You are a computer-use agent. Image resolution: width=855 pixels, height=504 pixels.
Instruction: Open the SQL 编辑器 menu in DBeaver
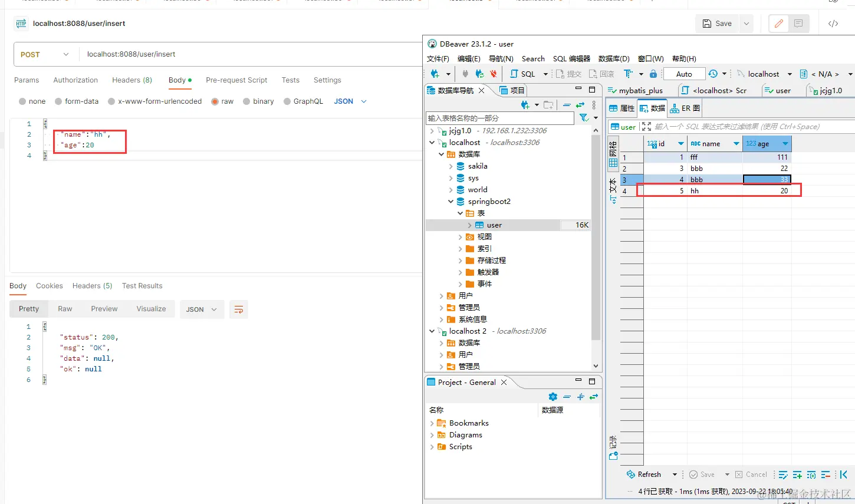[571, 59]
